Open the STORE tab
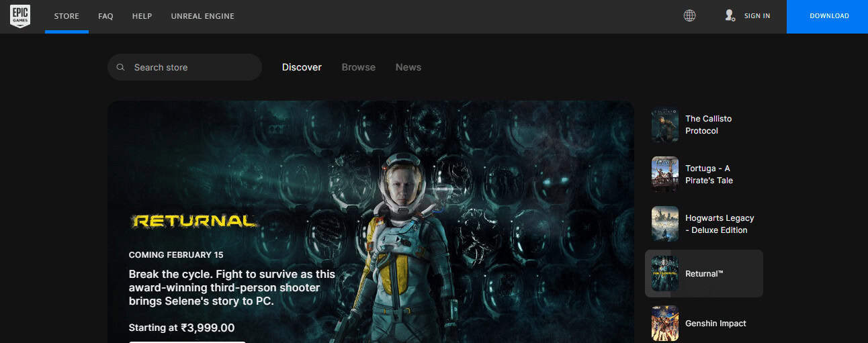Screen dimensions: 868x343 pos(67,16)
